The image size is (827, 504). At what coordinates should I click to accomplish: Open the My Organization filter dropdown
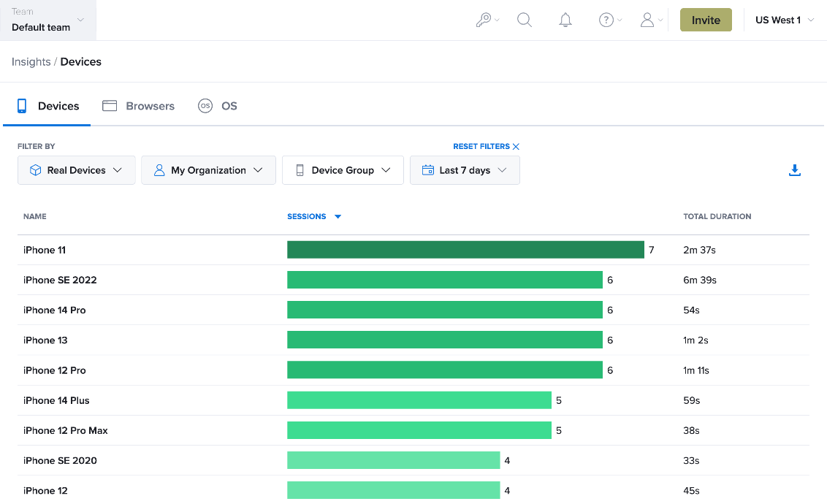208,170
